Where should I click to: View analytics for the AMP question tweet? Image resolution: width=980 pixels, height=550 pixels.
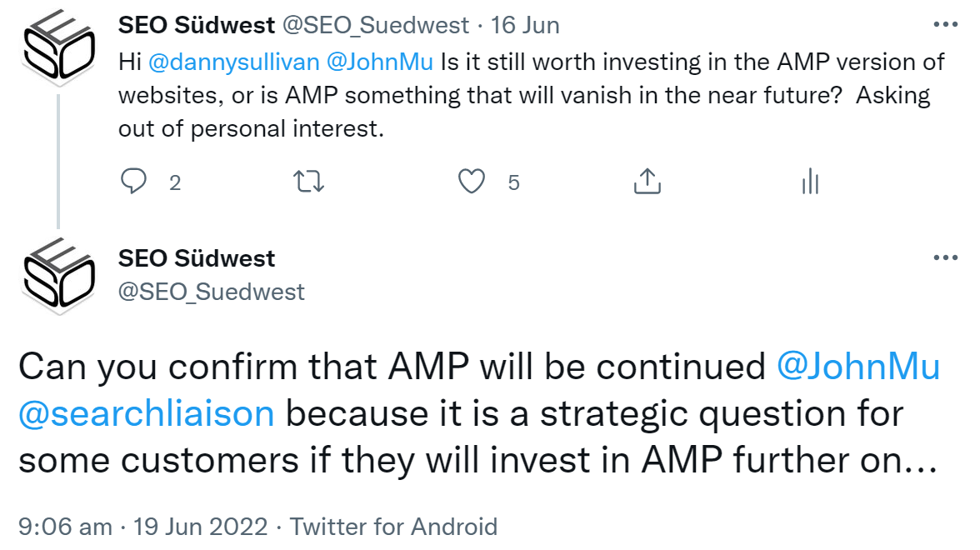[x=810, y=181]
